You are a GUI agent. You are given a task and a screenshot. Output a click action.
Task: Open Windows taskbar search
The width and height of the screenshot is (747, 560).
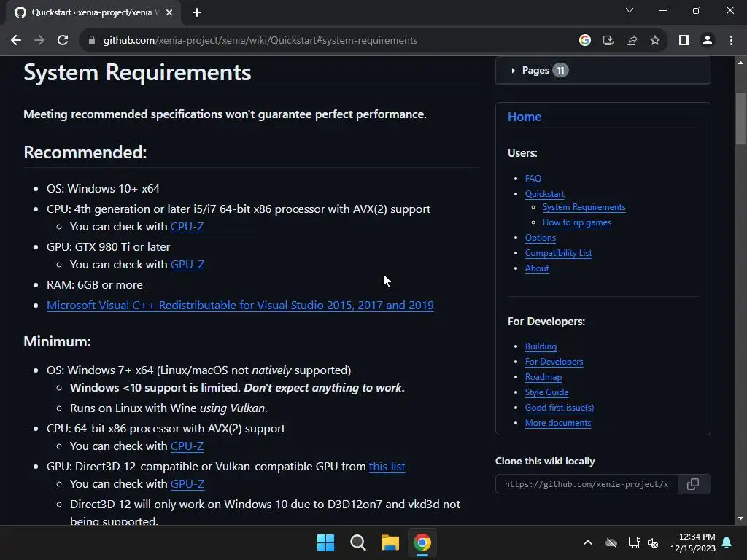tap(357, 542)
